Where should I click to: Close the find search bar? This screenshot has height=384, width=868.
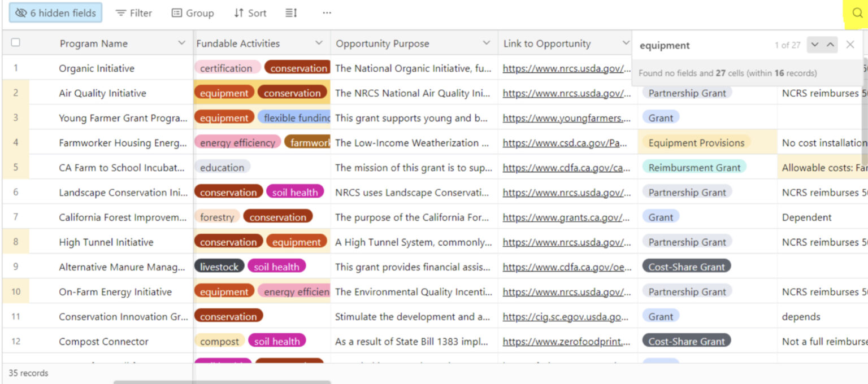(x=850, y=45)
